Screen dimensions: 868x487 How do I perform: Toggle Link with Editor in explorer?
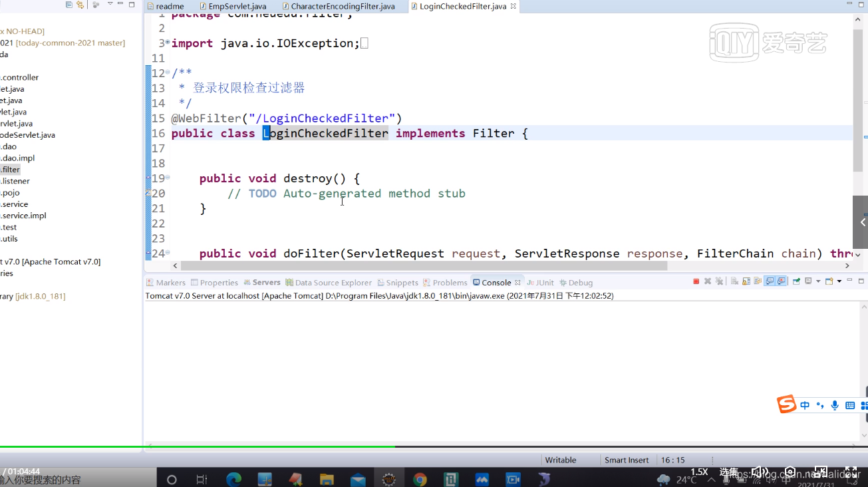tap(80, 5)
